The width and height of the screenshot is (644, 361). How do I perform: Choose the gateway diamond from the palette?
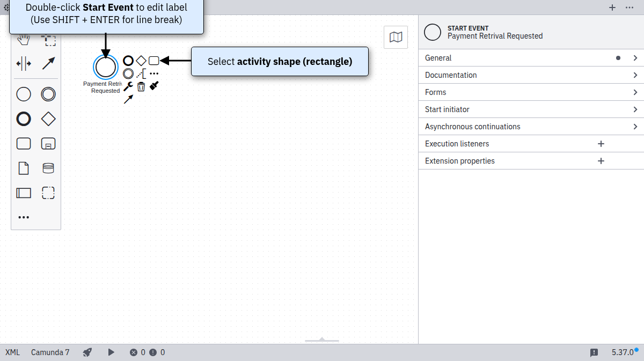click(x=48, y=119)
